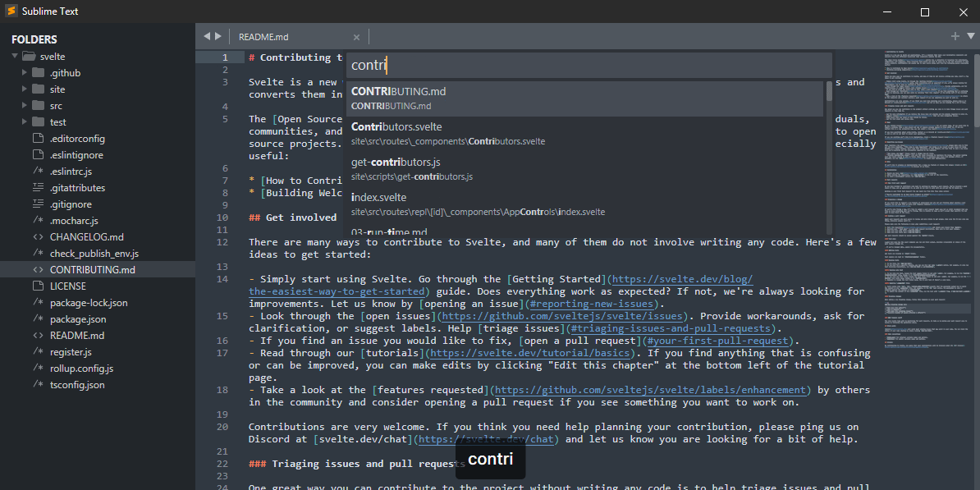Expand the site folder
This screenshot has width=980, height=490.
point(25,89)
